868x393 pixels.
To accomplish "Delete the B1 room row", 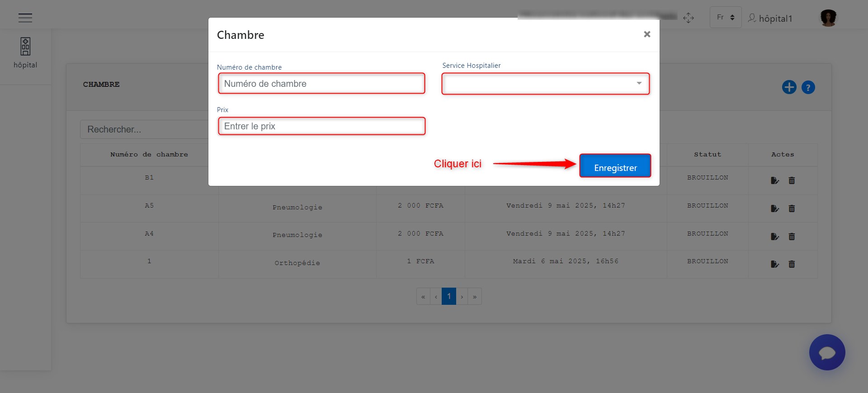I will (x=792, y=180).
